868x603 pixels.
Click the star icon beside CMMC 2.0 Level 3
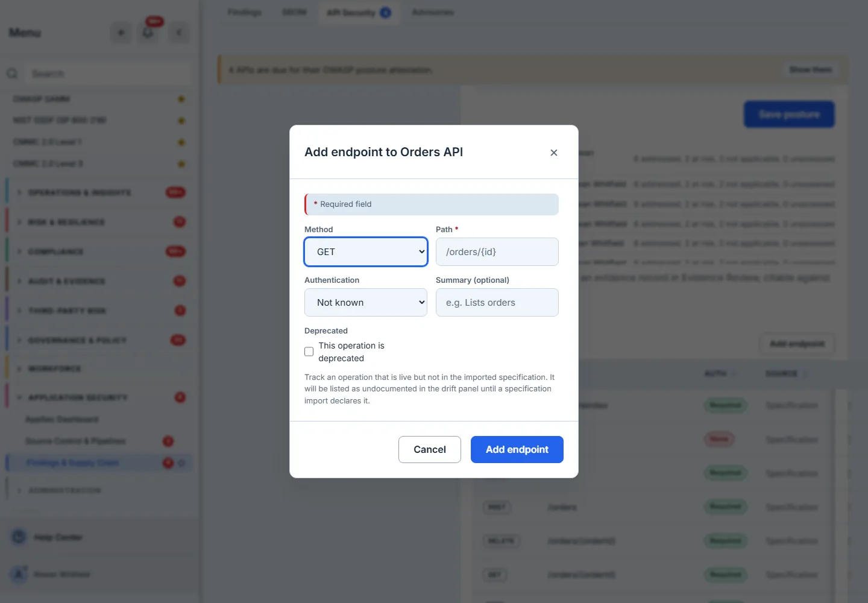click(x=181, y=164)
